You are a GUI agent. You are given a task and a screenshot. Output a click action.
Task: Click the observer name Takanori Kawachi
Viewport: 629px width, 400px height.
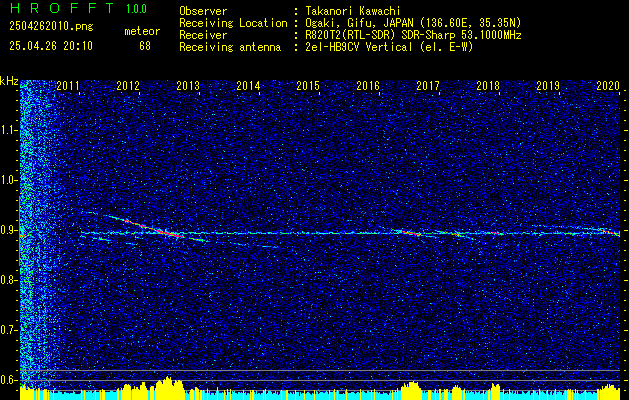(x=353, y=11)
